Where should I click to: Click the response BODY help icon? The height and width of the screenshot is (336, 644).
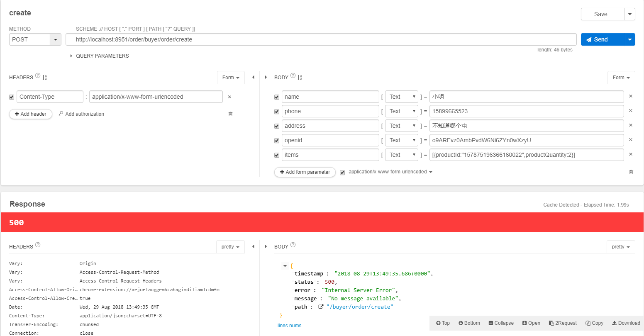(293, 245)
